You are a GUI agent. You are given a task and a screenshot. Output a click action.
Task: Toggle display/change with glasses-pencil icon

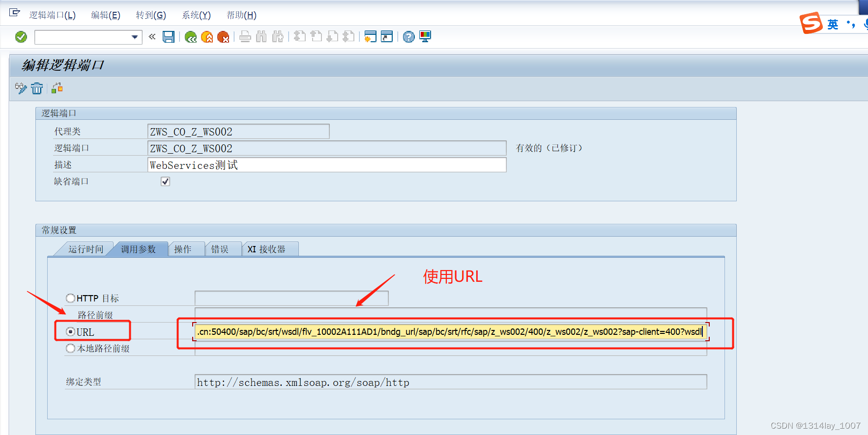(x=21, y=88)
